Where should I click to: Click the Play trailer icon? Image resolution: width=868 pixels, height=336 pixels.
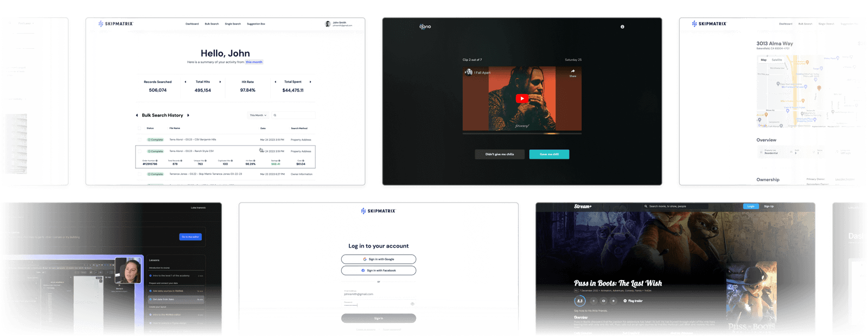tap(625, 301)
